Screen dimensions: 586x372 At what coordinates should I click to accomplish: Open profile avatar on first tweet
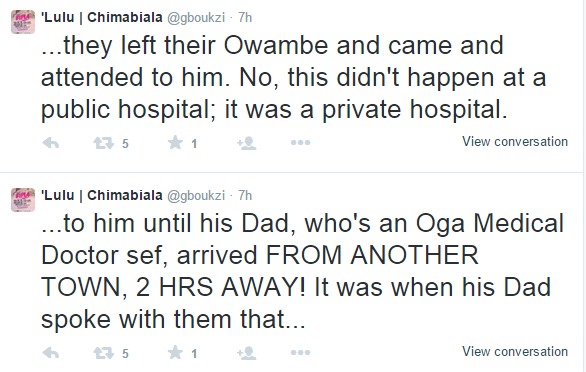(x=23, y=22)
